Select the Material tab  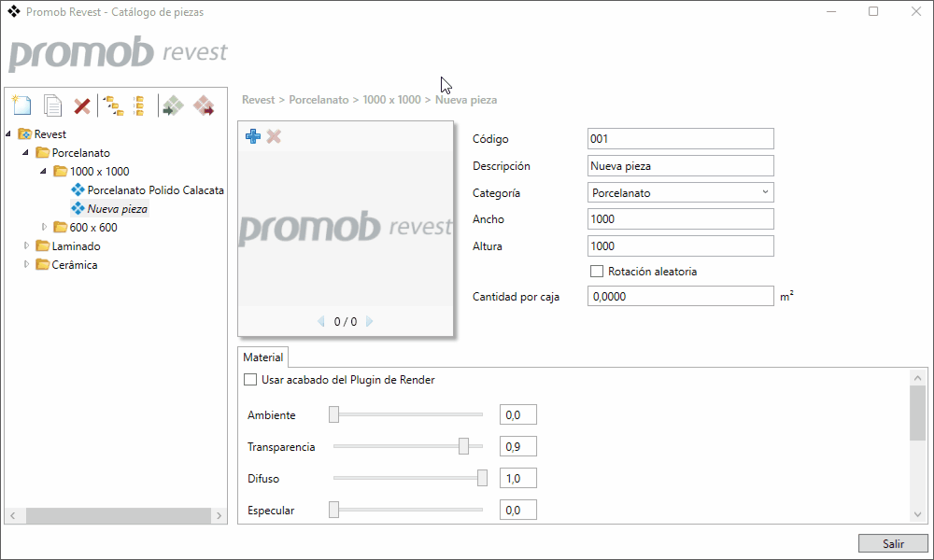(x=262, y=357)
